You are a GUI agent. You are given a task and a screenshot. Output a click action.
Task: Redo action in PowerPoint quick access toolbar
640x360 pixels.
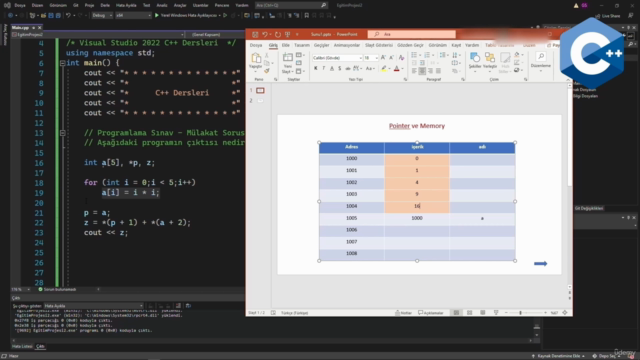(x=278, y=35)
